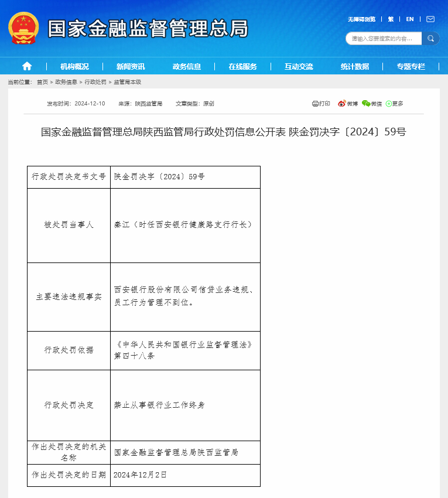The width and height of the screenshot is (448, 498).
Task: Open the 统计数据 menu
Action: 355,66
